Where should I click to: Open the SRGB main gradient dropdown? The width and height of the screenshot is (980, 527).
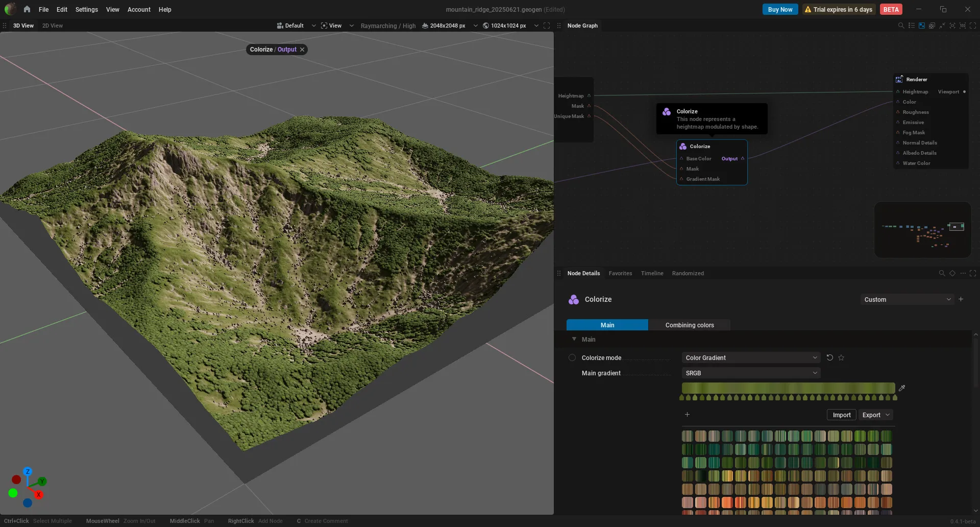[751, 373]
